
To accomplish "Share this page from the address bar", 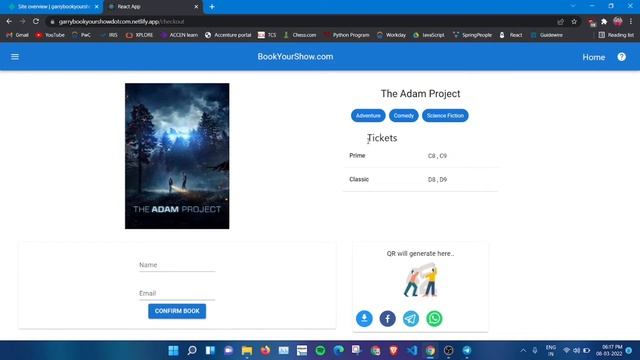I will (560, 22).
